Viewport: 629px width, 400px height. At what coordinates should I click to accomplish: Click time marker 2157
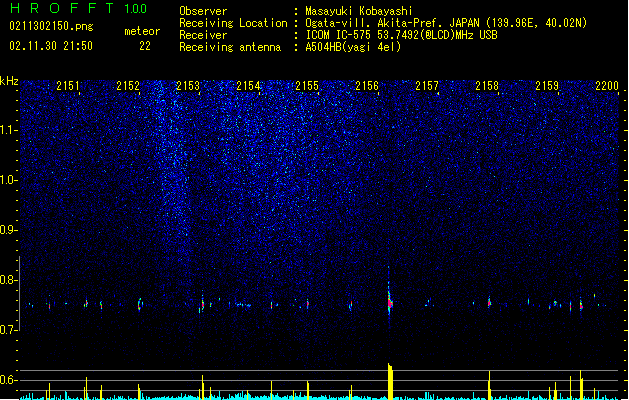click(427, 85)
